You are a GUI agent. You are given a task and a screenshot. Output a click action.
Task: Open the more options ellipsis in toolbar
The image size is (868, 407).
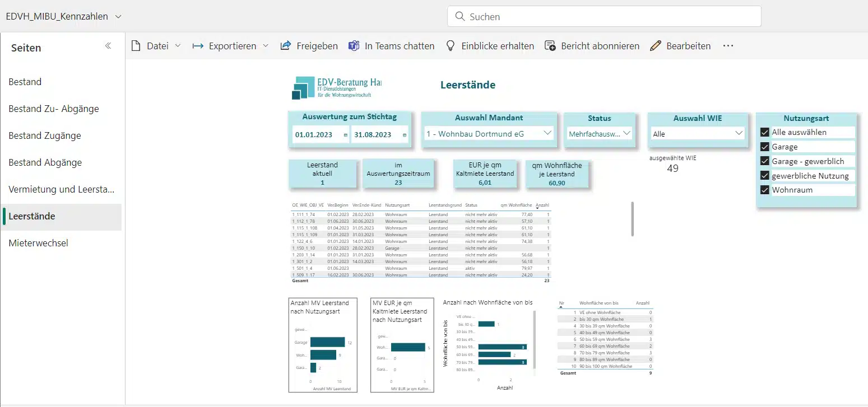(x=728, y=46)
